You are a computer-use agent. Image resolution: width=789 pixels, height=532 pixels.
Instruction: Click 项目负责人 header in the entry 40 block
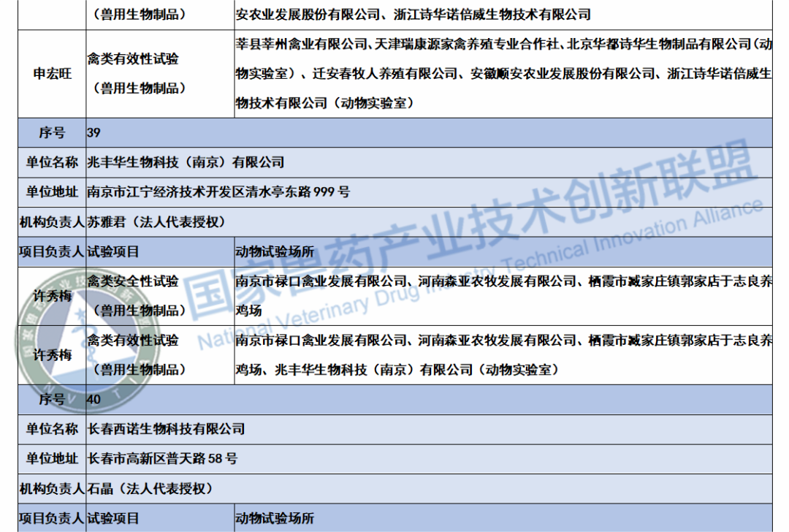click(53, 518)
